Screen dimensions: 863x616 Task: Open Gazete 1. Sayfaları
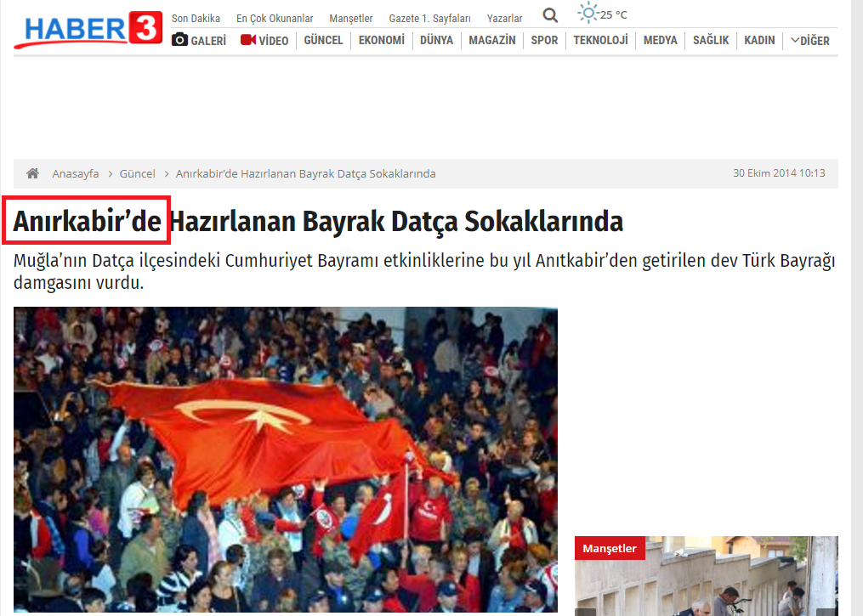point(429,18)
